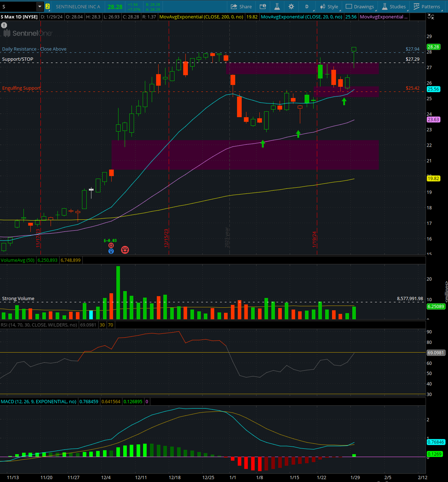Select the Daily Resistance - Close Above label
Screen dimensions: 448x482
34,49
